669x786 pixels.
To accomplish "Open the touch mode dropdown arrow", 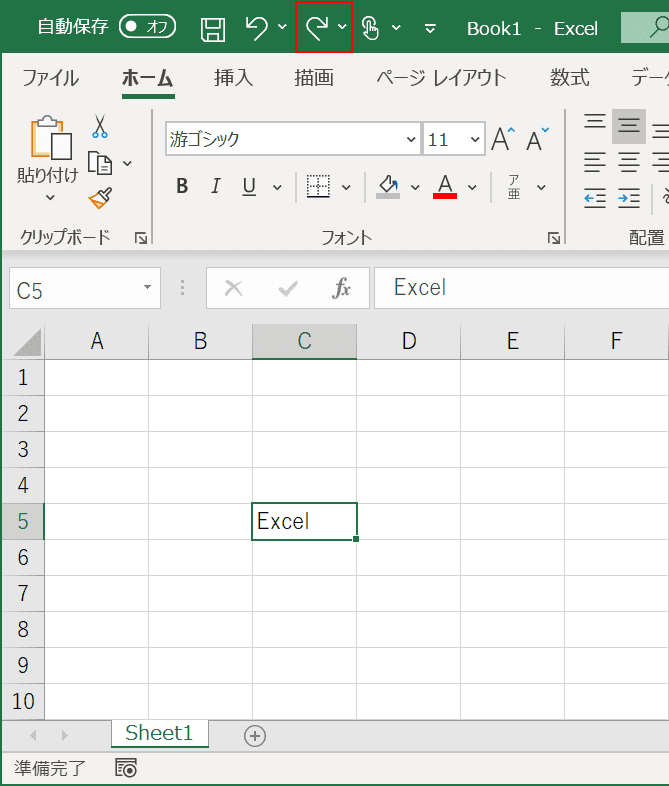I will point(396,27).
